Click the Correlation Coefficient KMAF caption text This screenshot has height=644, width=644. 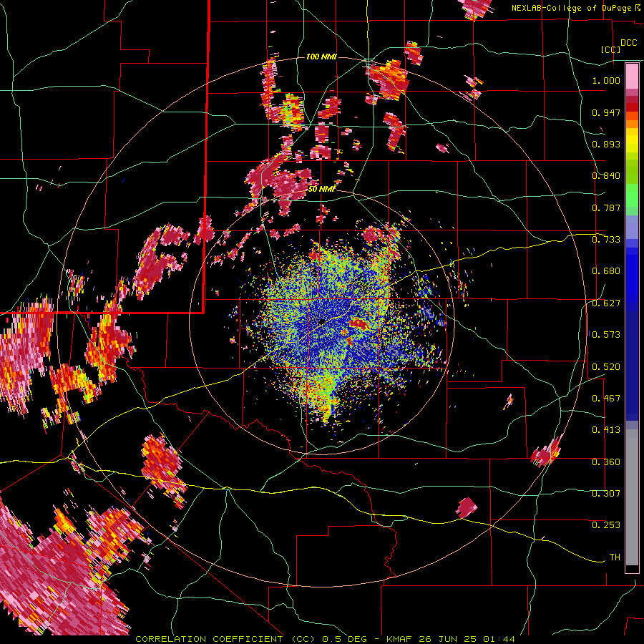325,639
